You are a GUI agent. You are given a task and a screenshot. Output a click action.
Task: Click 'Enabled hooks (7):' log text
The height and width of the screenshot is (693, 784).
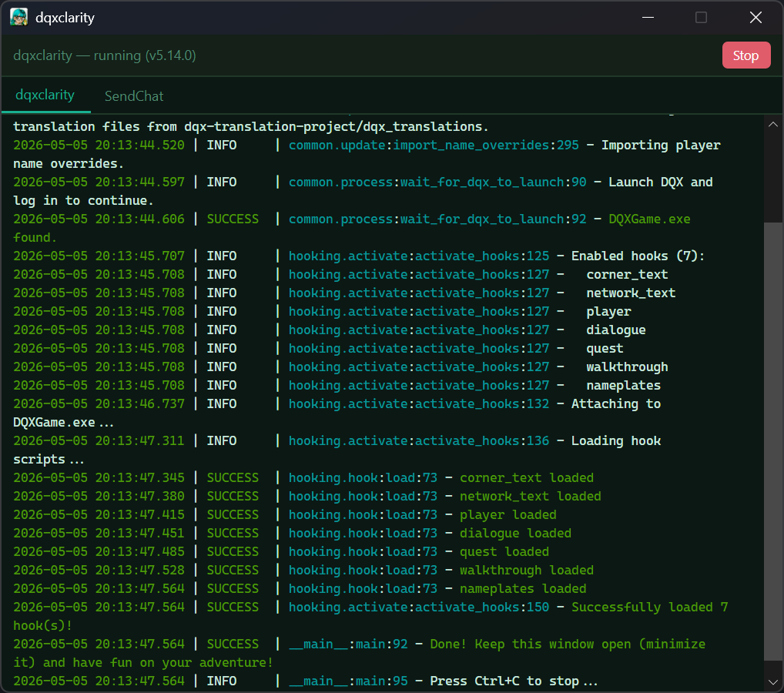click(x=638, y=256)
